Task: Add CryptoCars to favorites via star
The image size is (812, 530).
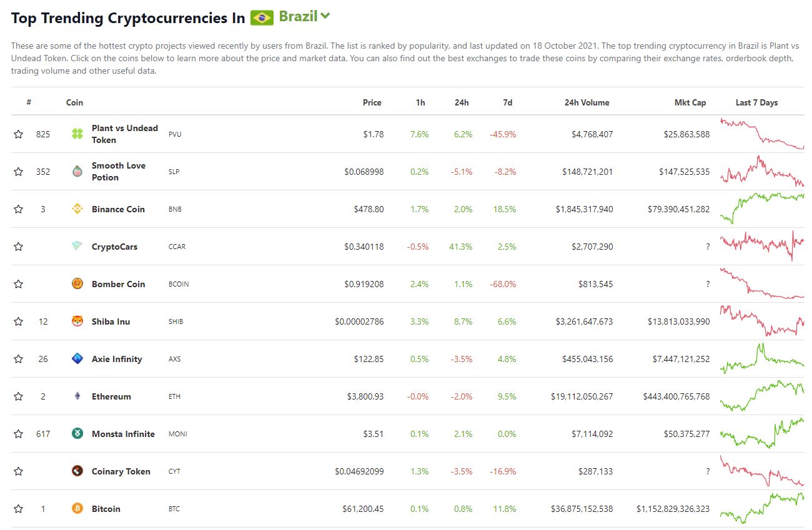Action: point(19,246)
